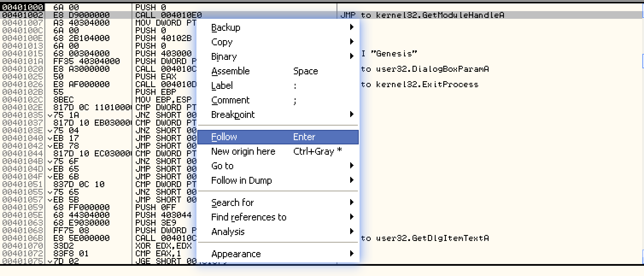The image size is (644, 276).
Task: Pick Comment in the context menu
Action: tap(231, 100)
